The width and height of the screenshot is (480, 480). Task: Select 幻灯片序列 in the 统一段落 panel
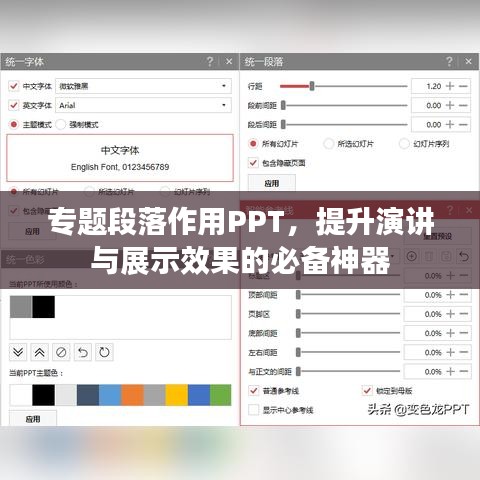point(404,144)
